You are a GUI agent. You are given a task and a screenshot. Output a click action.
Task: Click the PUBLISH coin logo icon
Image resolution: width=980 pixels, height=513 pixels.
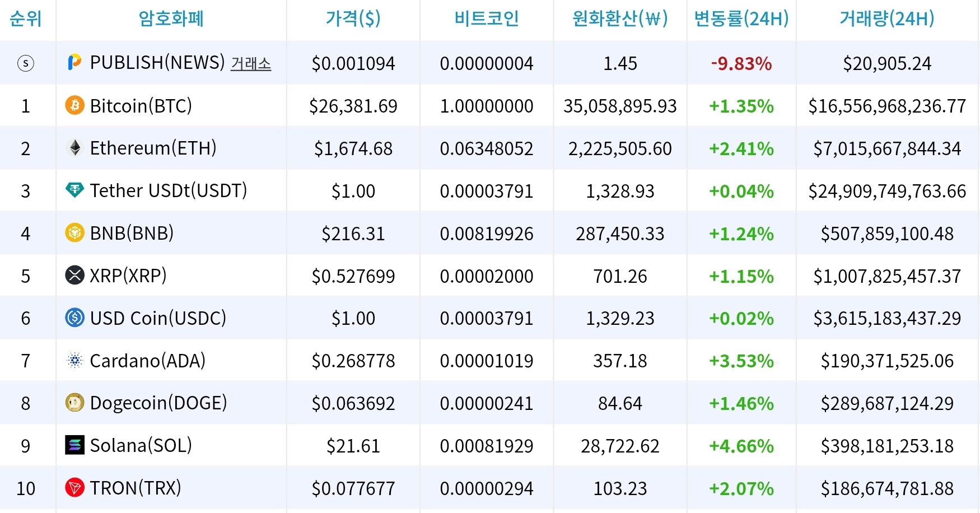tap(74, 62)
